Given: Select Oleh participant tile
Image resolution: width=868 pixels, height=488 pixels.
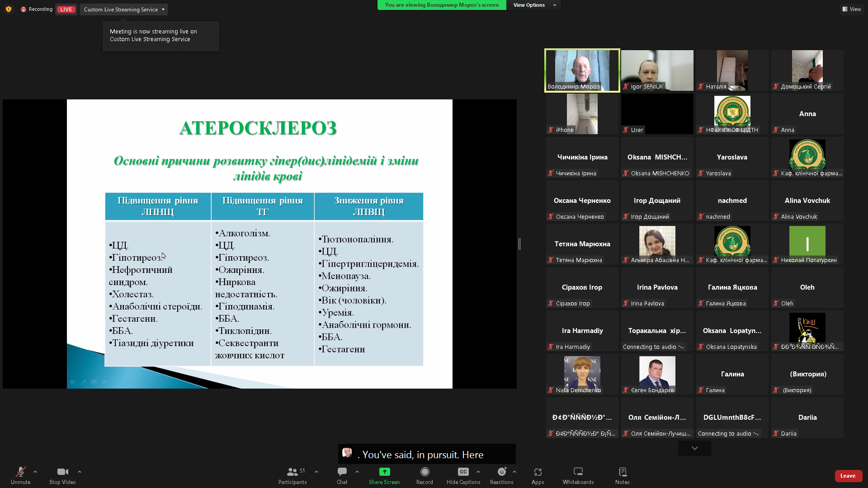Looking at the screenshot, I should point(807,287).
